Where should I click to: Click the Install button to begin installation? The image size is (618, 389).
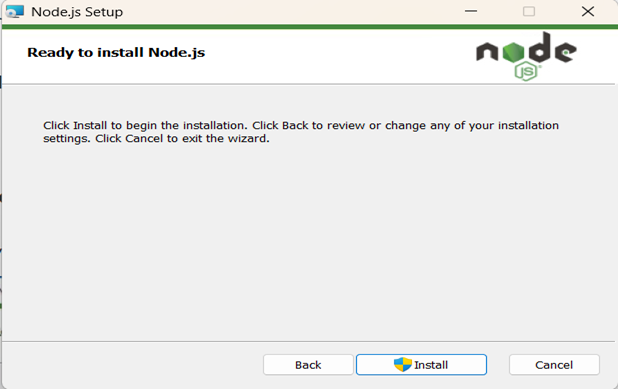(x=421, y=365)
